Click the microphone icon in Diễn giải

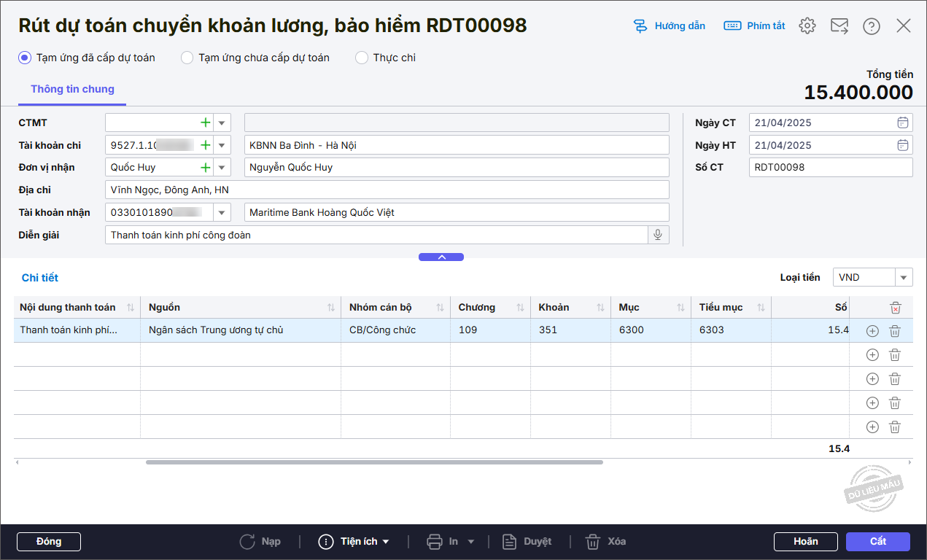[658, 235]
